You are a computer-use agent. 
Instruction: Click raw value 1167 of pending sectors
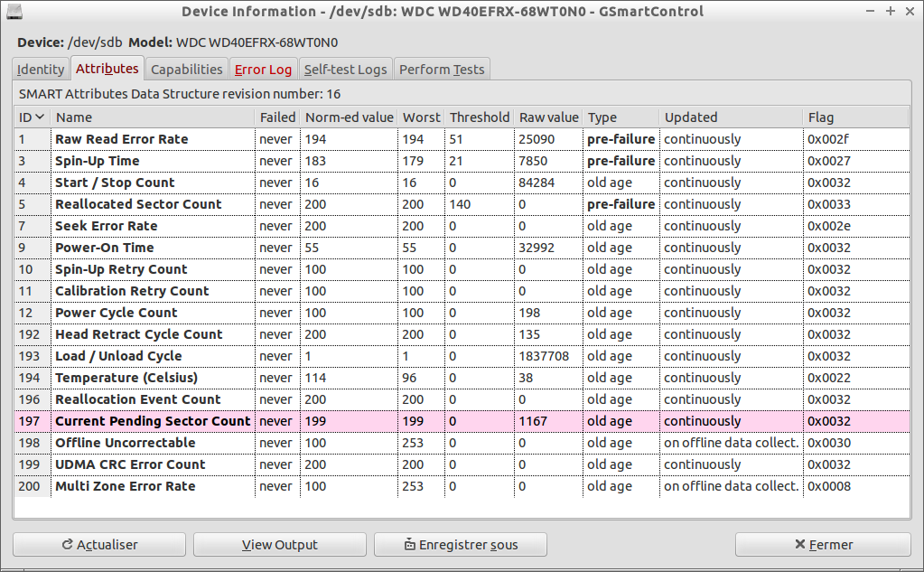coord(533,421)
